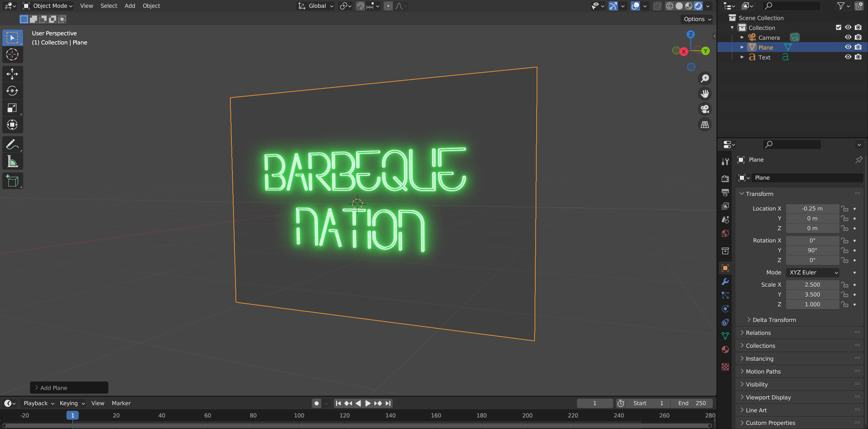The width and height of the screenshot is (868, 429).
Task: Toggle lock on Location X
Action: (845, 209)
